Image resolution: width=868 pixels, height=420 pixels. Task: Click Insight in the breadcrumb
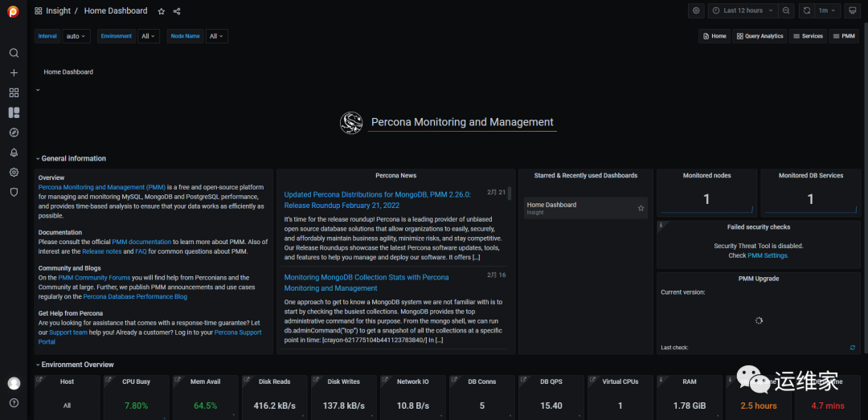point(58,11)
